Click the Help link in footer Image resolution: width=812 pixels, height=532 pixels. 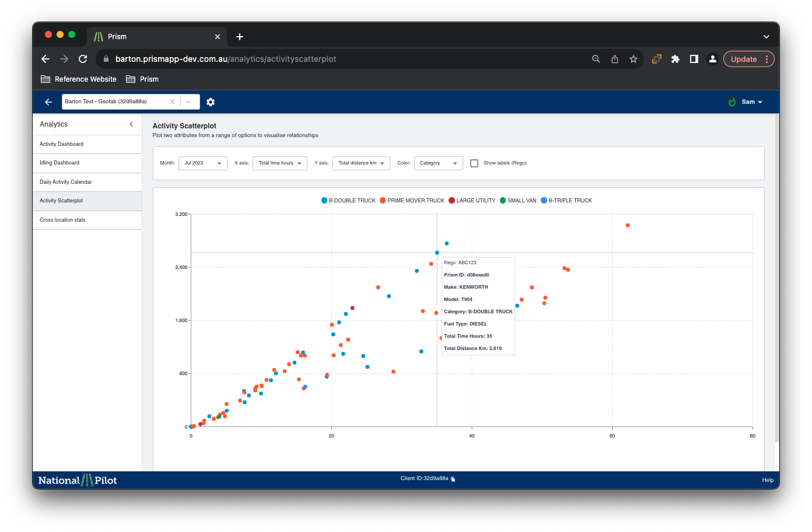(768, 480)
